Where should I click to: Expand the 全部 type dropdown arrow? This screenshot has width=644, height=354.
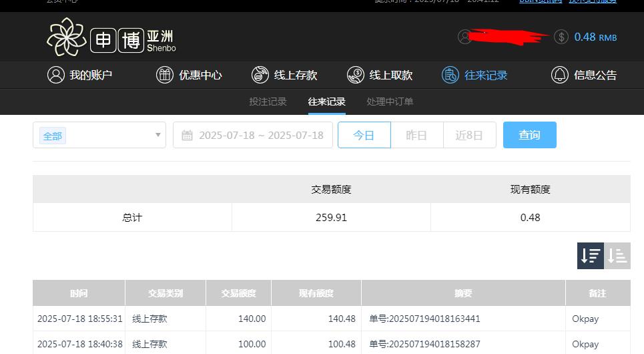pos(157,135)
